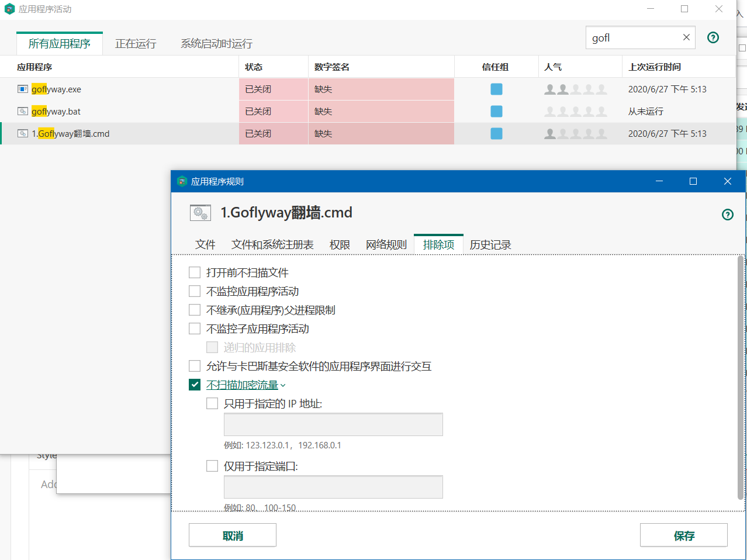The image size is (747, 560).
Task: Sort by 上次运行时间 column header
Action: 655,67
